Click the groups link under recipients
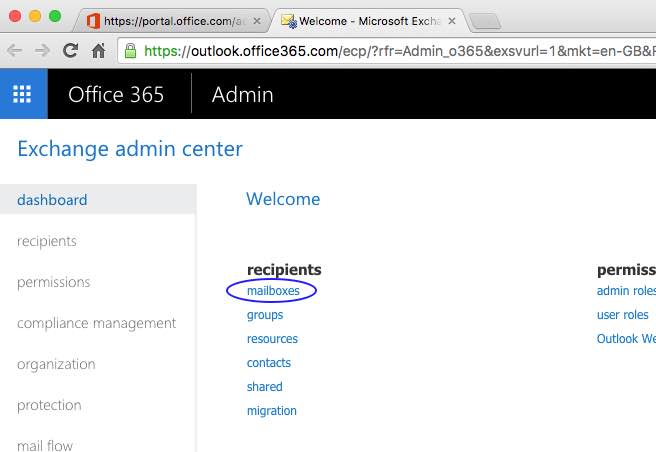The image size is (656, 452). tap(265, 315)
